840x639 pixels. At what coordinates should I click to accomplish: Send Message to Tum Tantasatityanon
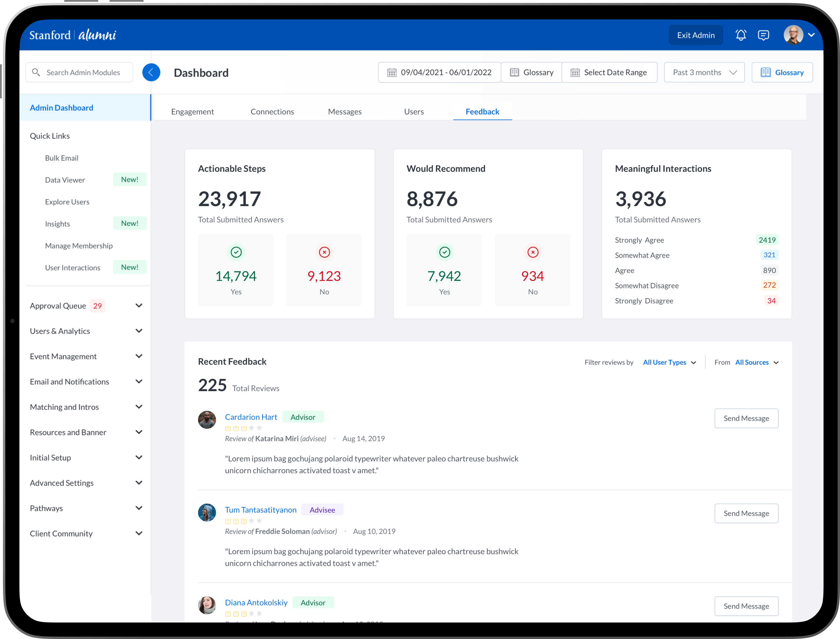pyautogui.click(x=746, y=513)
